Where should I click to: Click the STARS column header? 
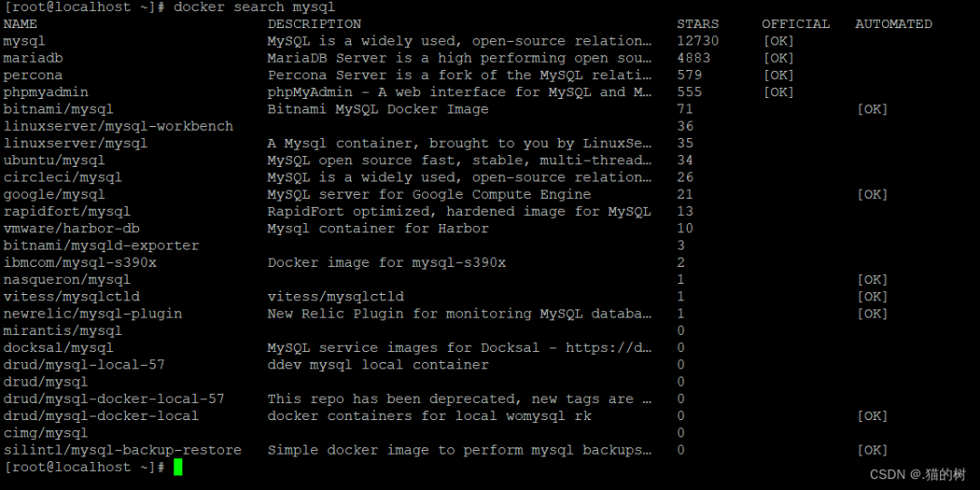click(698, 24)
